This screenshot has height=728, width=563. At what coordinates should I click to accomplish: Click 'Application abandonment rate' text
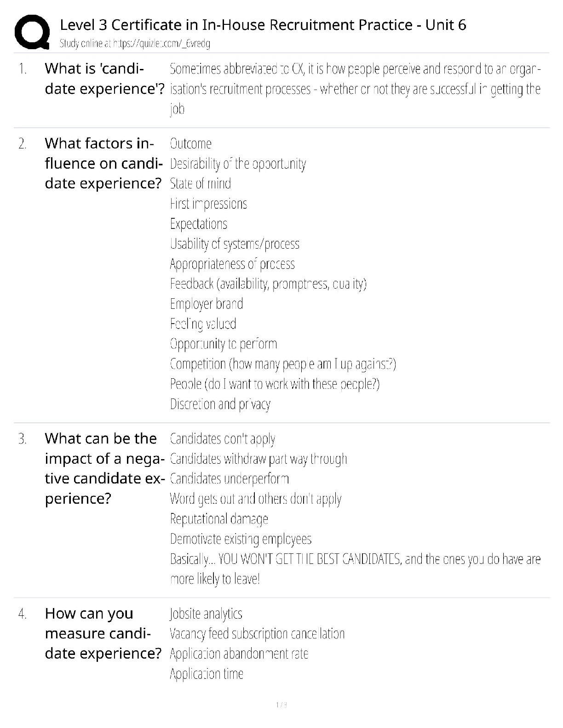pyautogui.click(x=239, y=654)
